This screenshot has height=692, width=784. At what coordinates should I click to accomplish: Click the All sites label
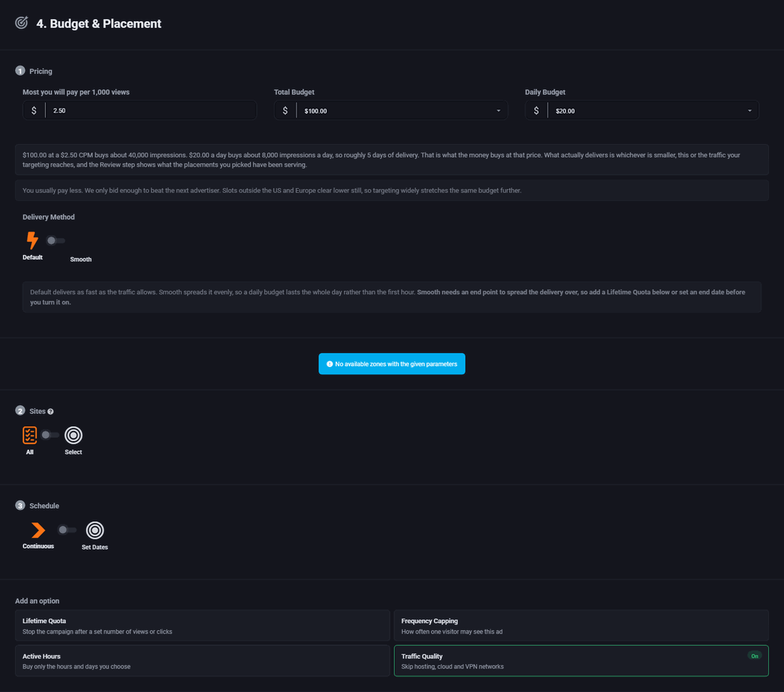click(x=30, y=453)
